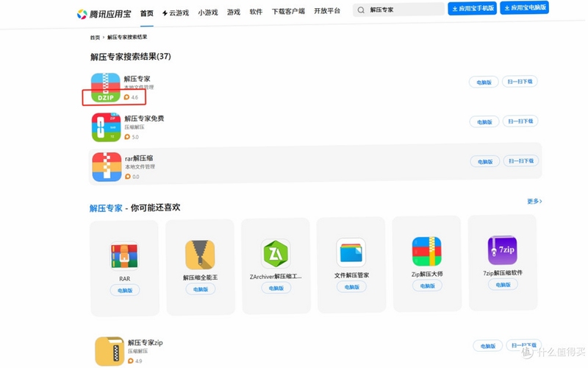Click the 解压专家搜索结果(37) heading
Image resolution: width=588 pixels, height=368 pixels.
point(131,57)
